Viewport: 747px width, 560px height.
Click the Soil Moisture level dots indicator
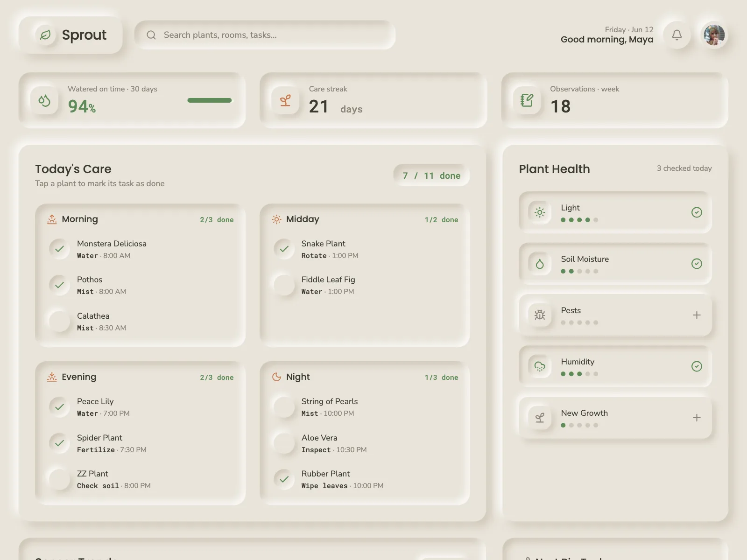579,271
